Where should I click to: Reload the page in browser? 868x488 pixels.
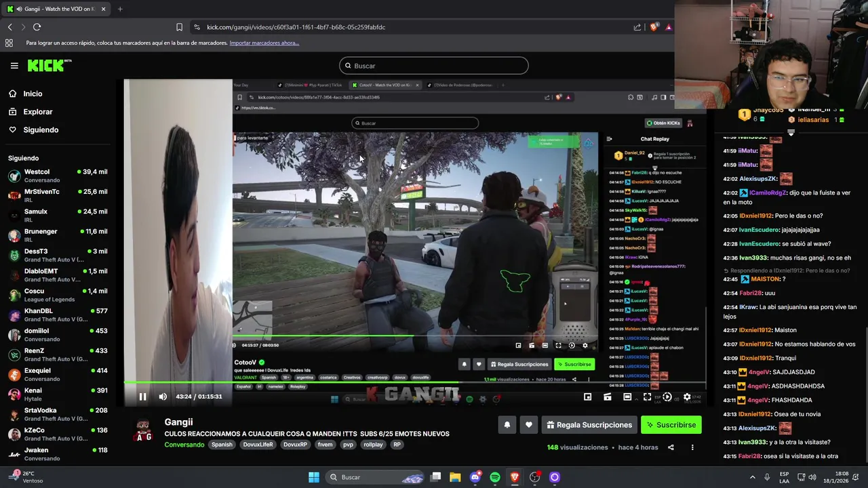point(37,27)
